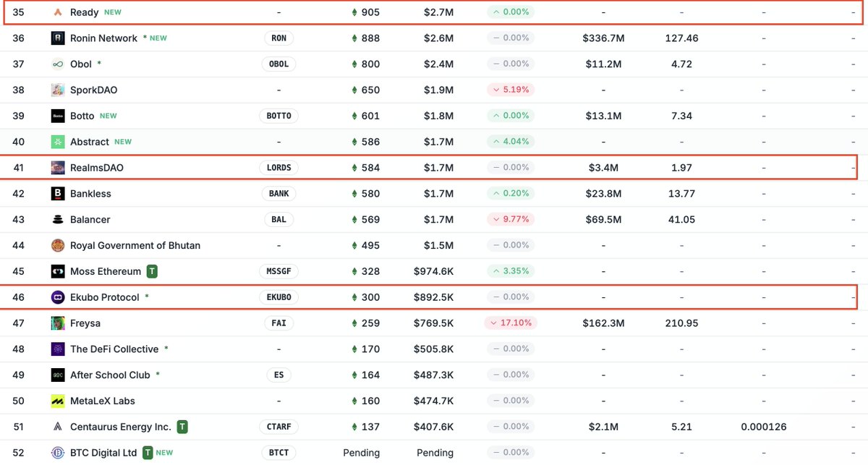Click the BOTTO ticker badge

pyautogui.click(x=278, y=116)
